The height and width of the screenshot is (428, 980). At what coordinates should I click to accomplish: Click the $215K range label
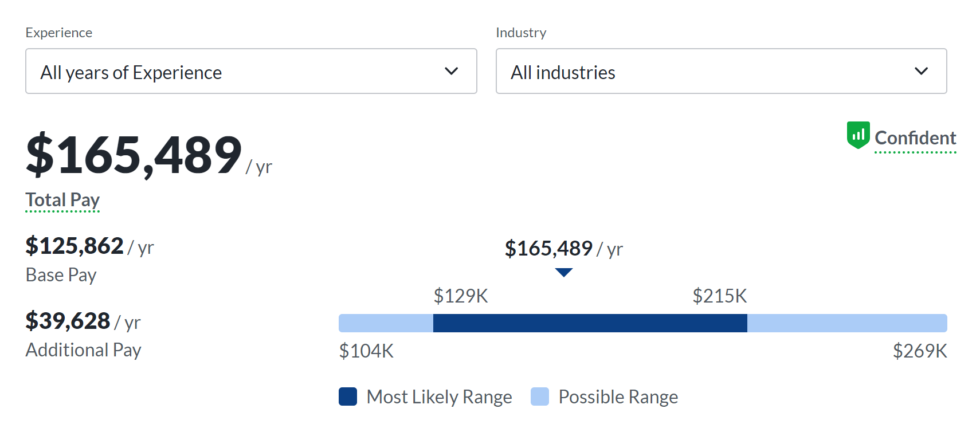pos(720,296)
